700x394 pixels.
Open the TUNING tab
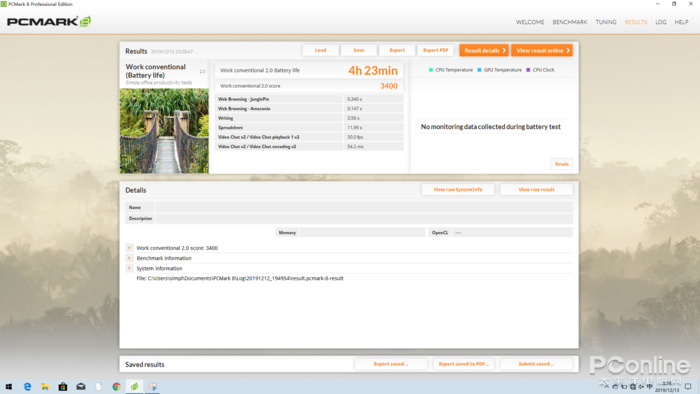point(606,22)
